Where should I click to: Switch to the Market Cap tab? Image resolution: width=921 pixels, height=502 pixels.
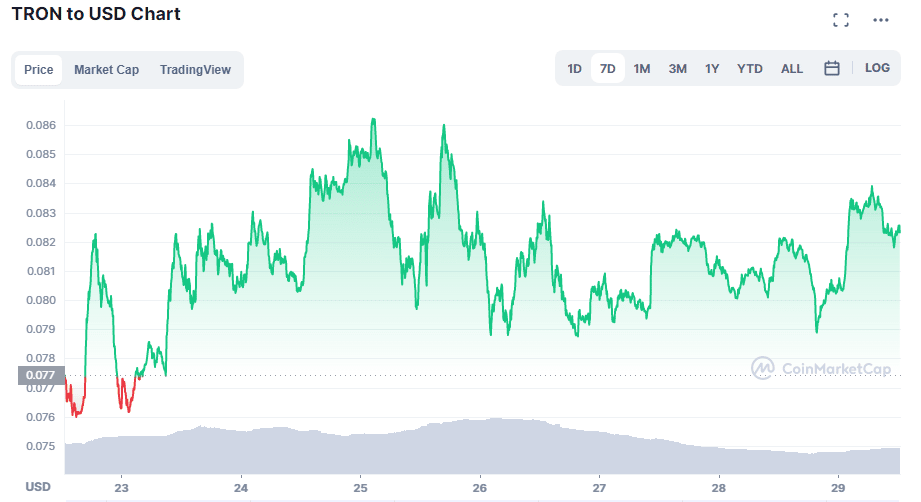[x=106, y=70]
